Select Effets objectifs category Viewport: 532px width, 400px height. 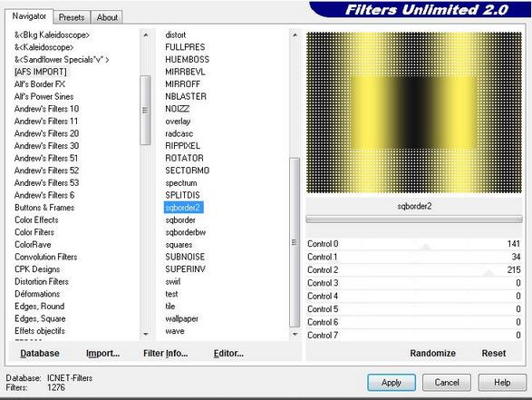coord(40,331)
